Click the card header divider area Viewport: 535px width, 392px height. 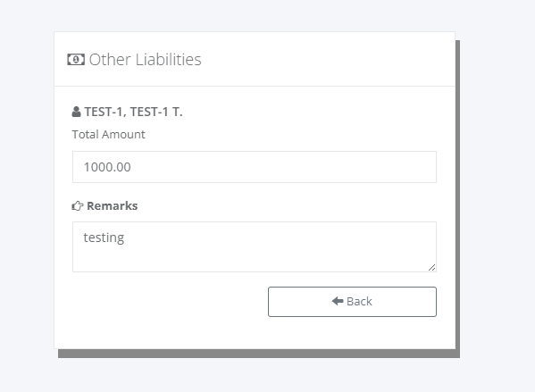pyautogui.click(x=255, y=86)
